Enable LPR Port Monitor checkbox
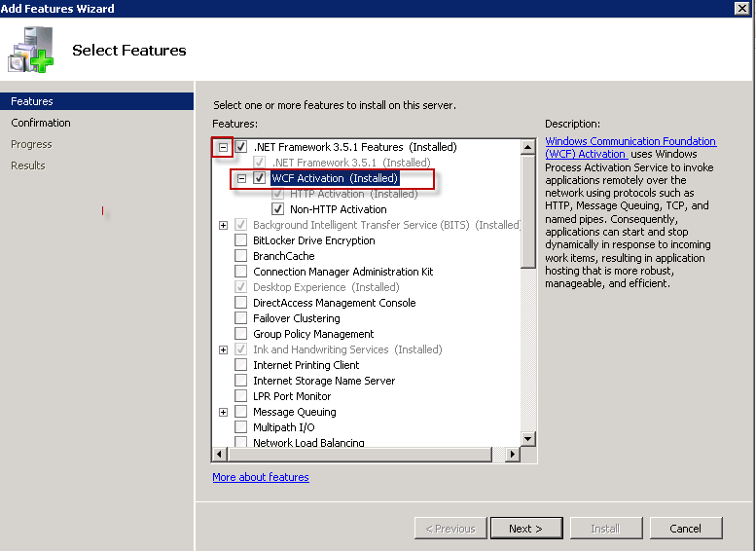Viewport: 756px width, 551px height. pyautogui.click(x=241, y=395)
